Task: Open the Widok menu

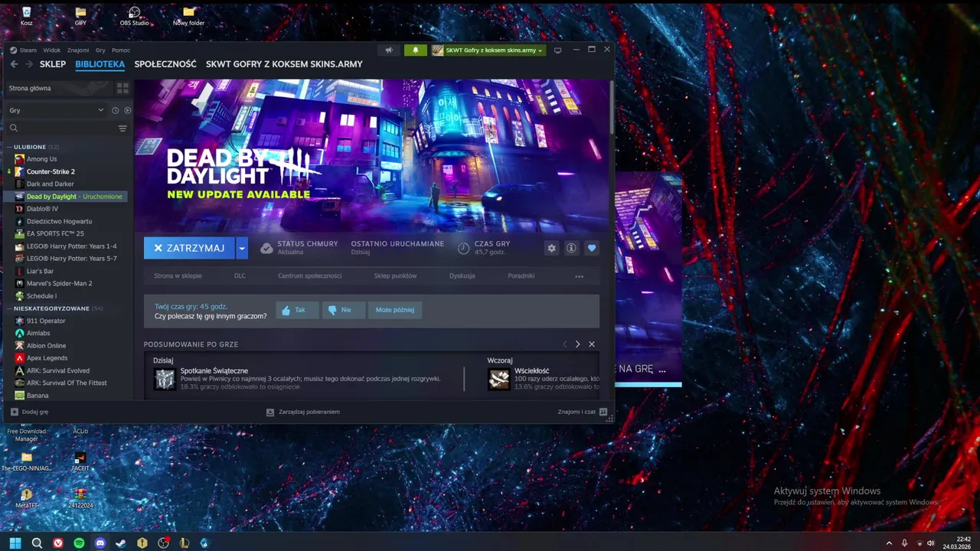Action: (x=51, y=50)
